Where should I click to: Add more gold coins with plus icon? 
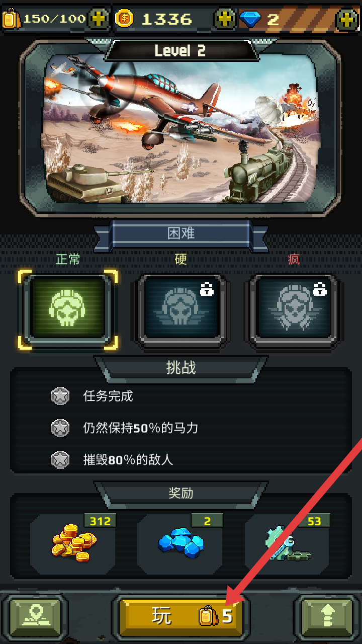(x=225, y=19)
